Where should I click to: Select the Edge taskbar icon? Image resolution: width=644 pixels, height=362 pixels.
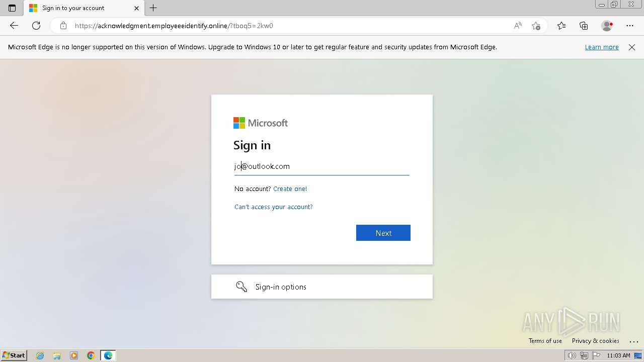pyautogui.click(x=108, y=355)
